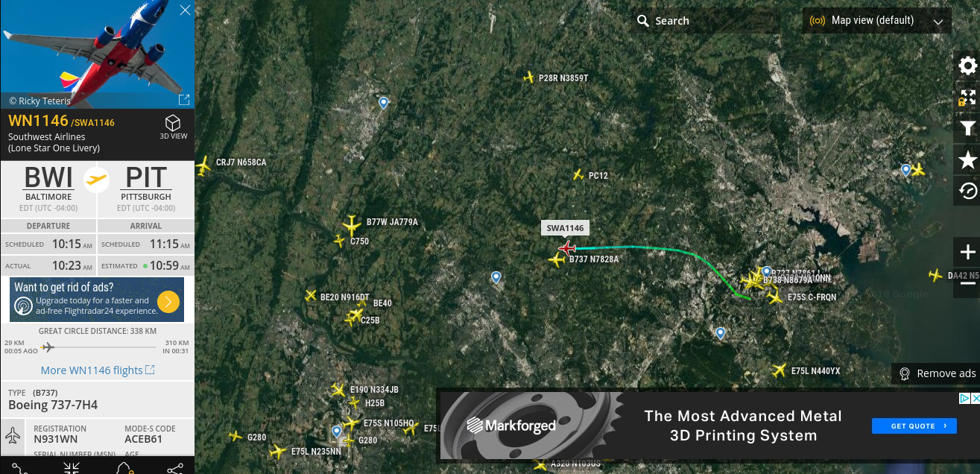The image size is (980, 474).
Task: Show flight route icon in bottom bar
Action: 19,469
